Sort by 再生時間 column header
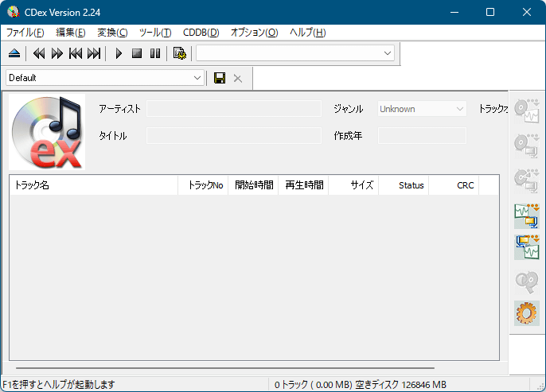 click(x=303, y=185)
